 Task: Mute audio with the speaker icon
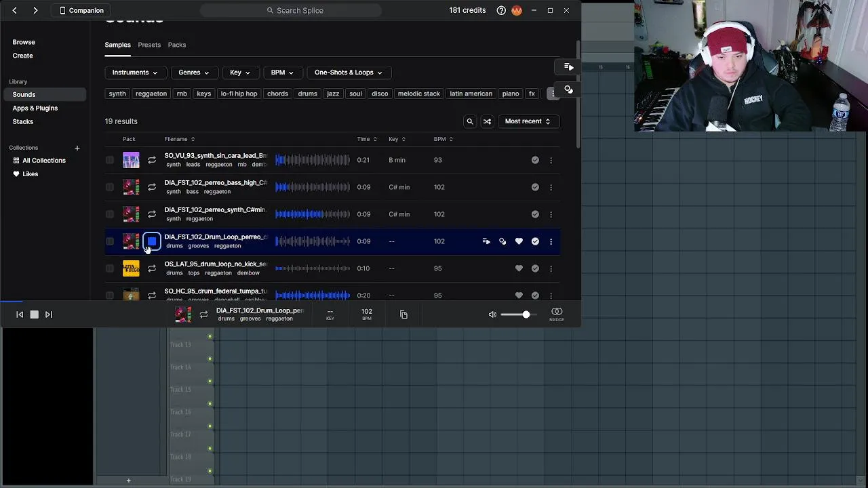pos(492,314)
